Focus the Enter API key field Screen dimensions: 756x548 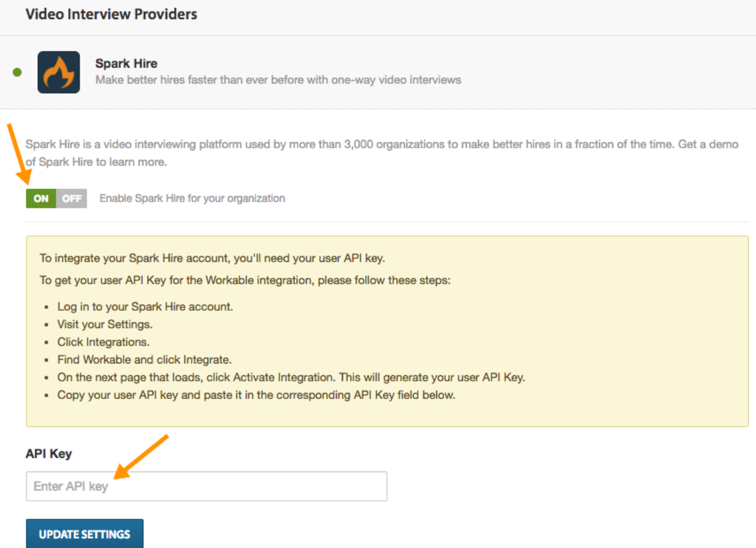pyautogui.click(x=206, y=486)
